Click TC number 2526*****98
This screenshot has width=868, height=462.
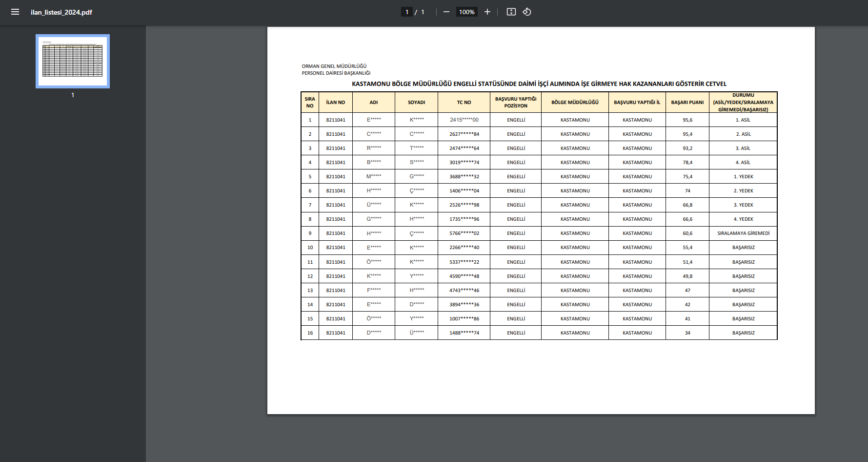[464, 205]
